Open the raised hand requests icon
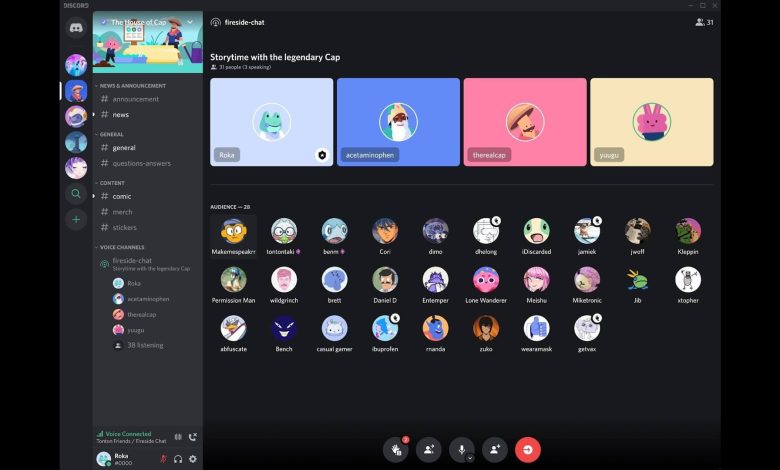Image resolution: width=780 pixels, height=470 pixels. point(396,450)
